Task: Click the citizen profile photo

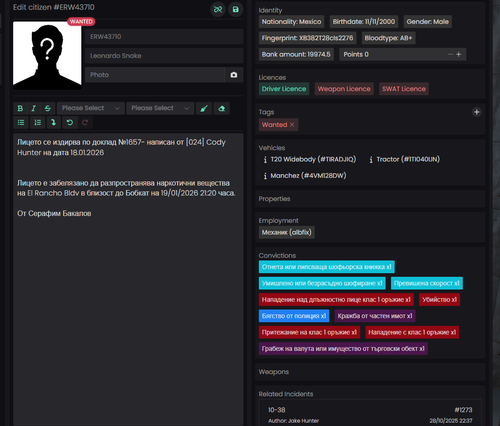Action: 47,55
